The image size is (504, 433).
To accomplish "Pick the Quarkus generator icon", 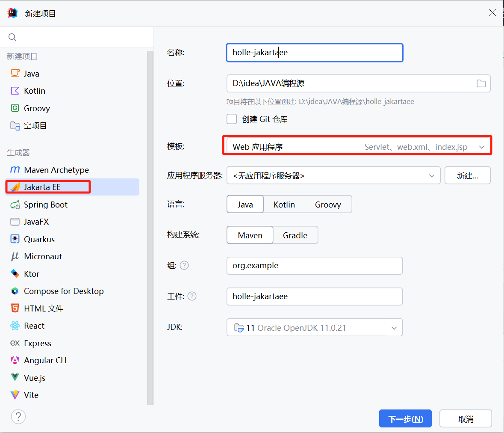I will pyautogui.click(x=15, y=239).
